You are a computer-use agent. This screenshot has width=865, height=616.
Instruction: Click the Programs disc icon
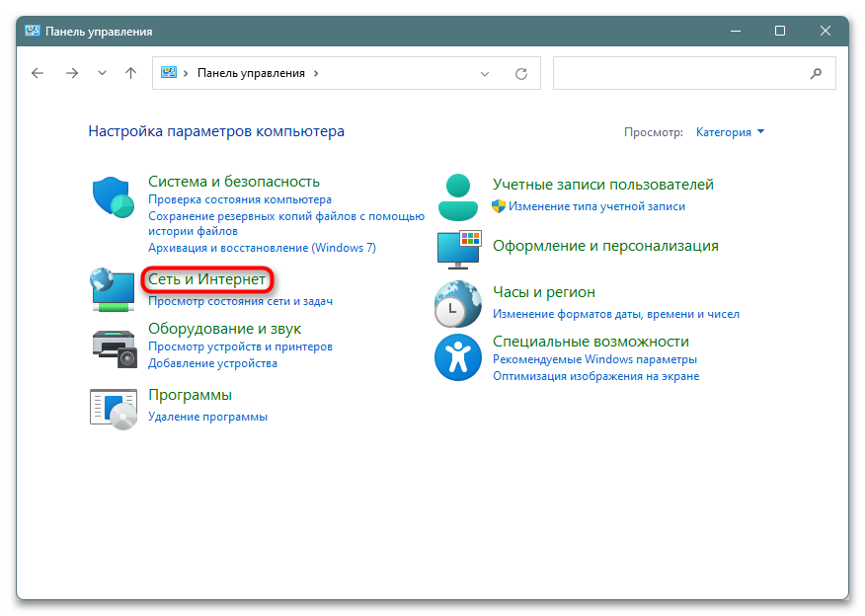pos(114,409)
